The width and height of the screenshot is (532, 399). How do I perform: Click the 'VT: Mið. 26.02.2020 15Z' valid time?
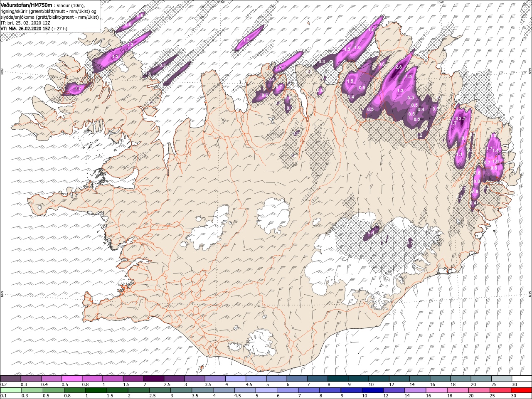(x=25, y=29)
